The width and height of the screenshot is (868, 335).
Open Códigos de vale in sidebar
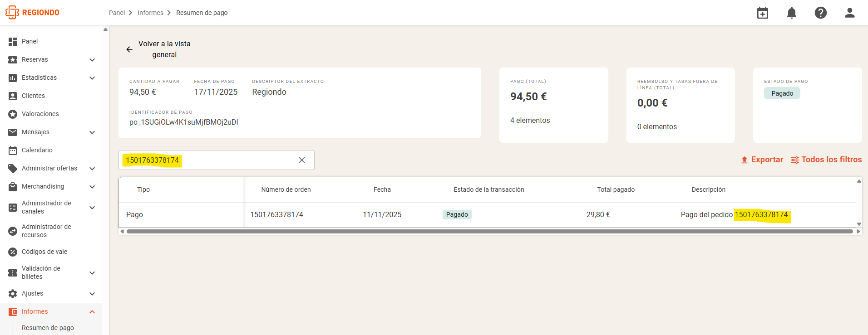coord(44,252)
